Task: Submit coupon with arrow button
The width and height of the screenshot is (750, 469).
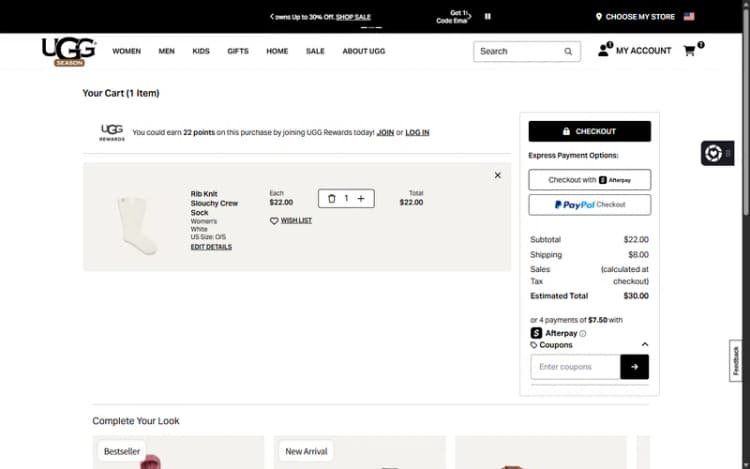Action: [634, 367]
